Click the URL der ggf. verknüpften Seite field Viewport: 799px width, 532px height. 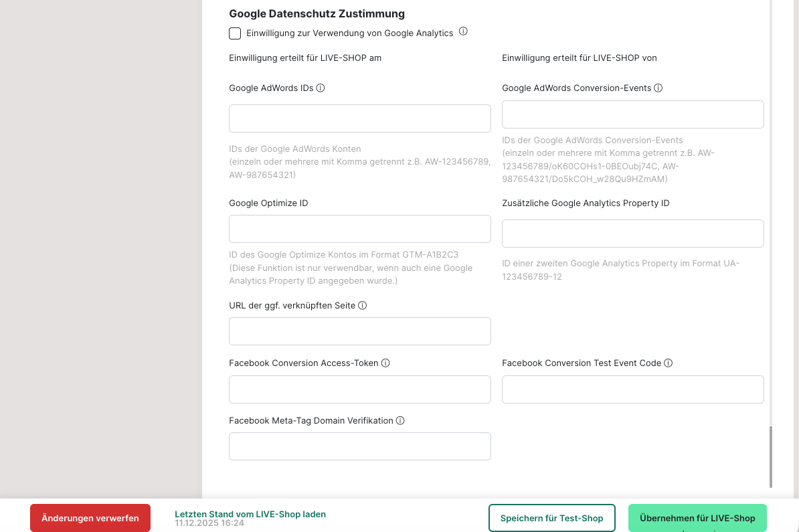pos(360,331)
